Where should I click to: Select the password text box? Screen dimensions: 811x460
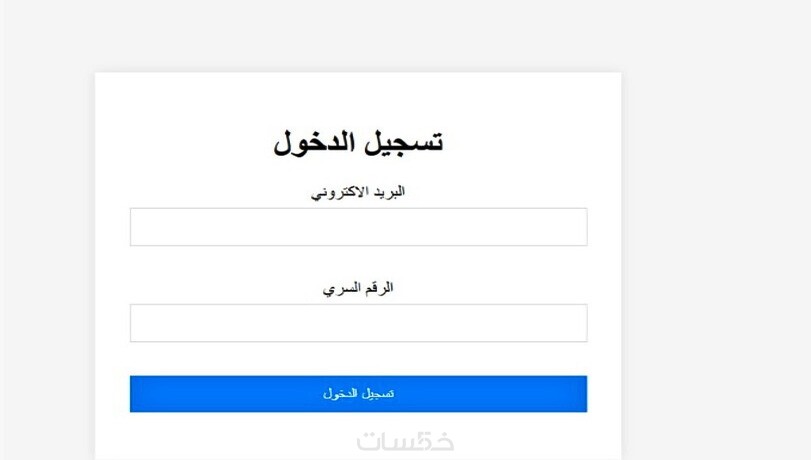(358, 323)
